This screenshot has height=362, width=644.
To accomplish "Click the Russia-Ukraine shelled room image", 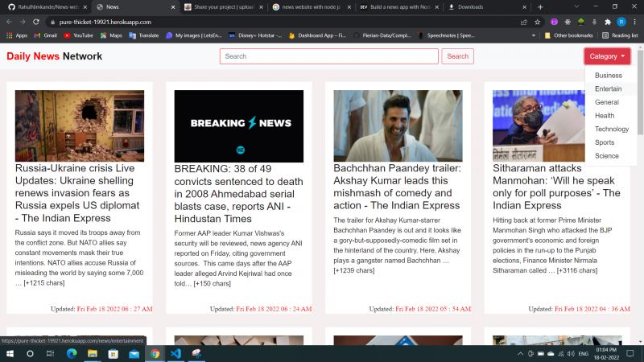I will tap(80, 125).
